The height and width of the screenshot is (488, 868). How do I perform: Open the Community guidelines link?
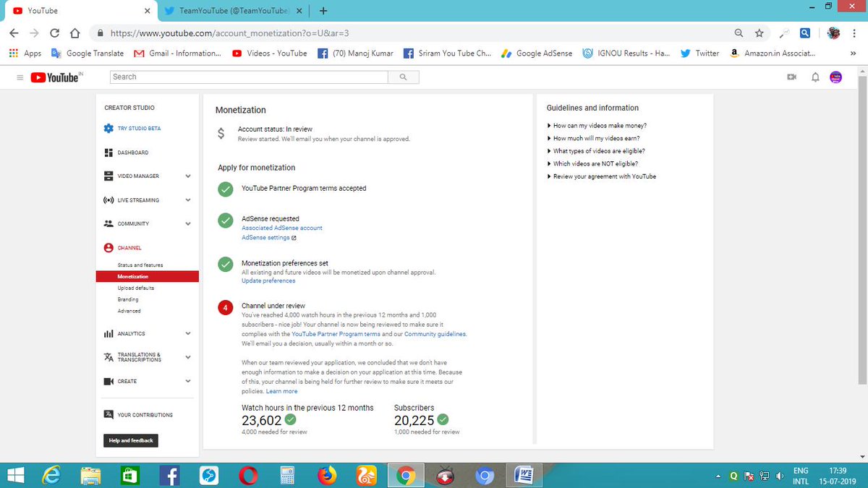(435, 334)
